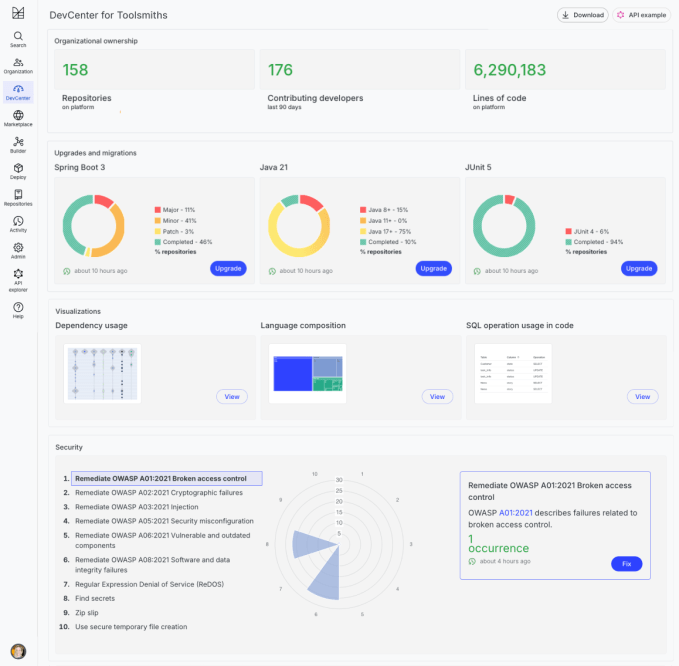Click the user avatar at bottom left
This screenshot has width=679, height=666.
tap(18, 651)
